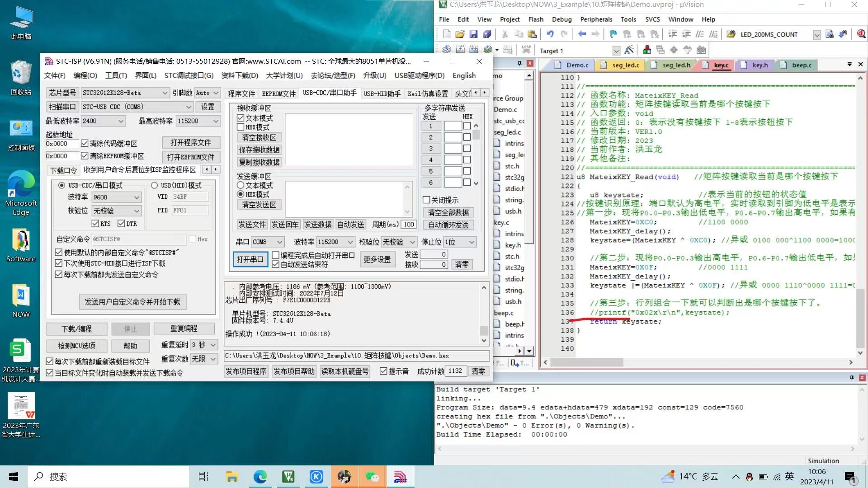This screenshot has width=868, height=488.
Task: Click the 打开串口 button
Action: point(250,259)
